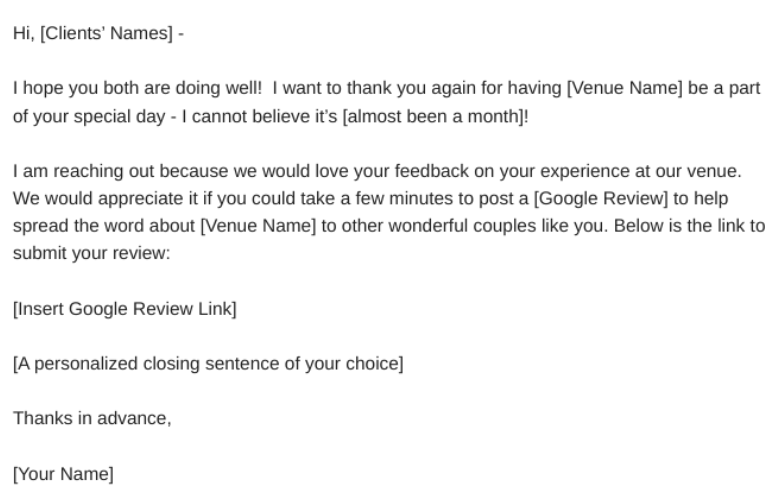Click the 'Thanks in advance,' line
Image resolution: width=766 pixels, height=496 pixels.
[x=92, y=418]
